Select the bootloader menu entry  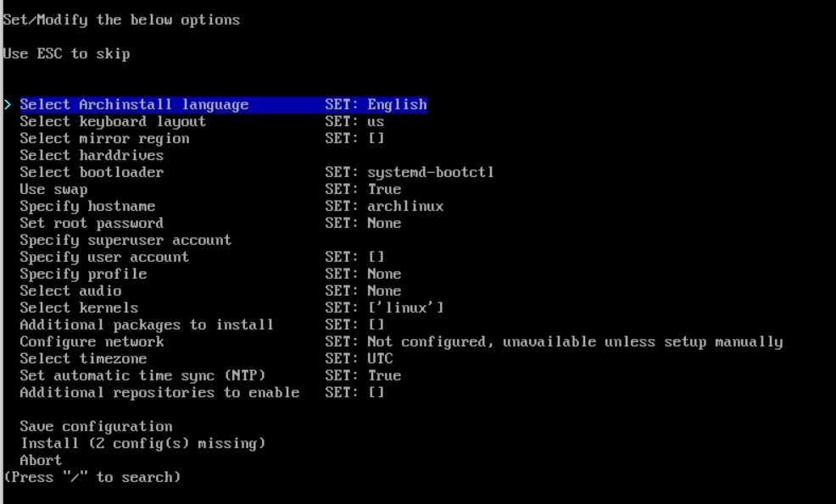[x=92, y=173]
